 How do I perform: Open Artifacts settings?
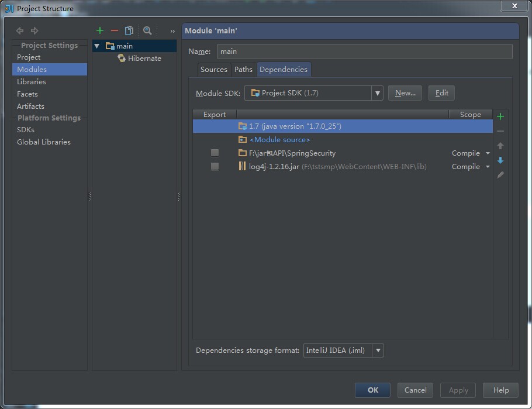pyautogui.click(x=50, y=106)
